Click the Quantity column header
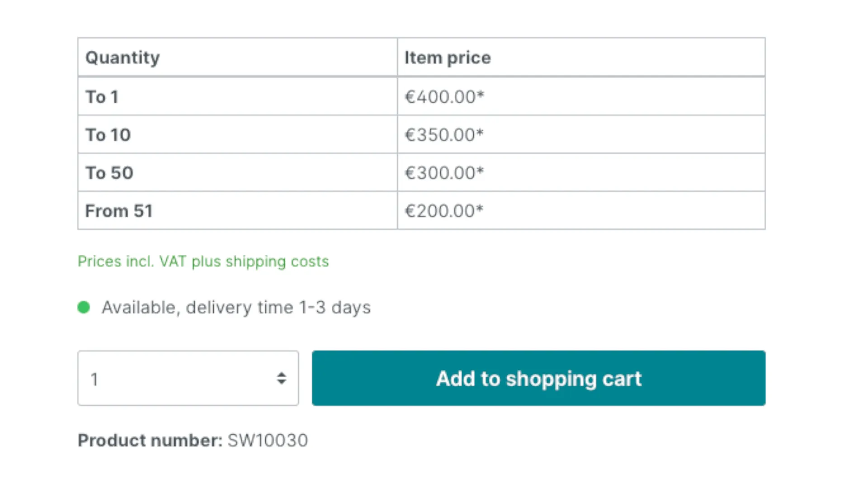This screenshot has height=488, width=868. (123, 57)
